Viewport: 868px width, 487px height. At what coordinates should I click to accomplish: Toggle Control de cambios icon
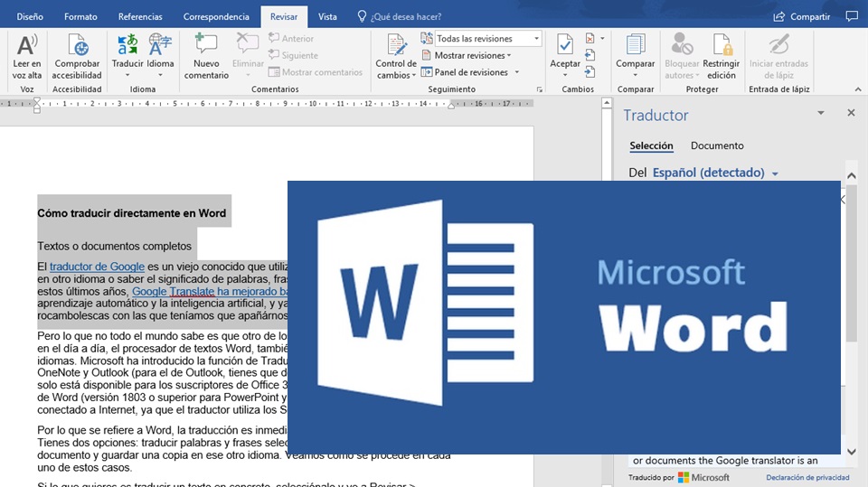[396, 45]
